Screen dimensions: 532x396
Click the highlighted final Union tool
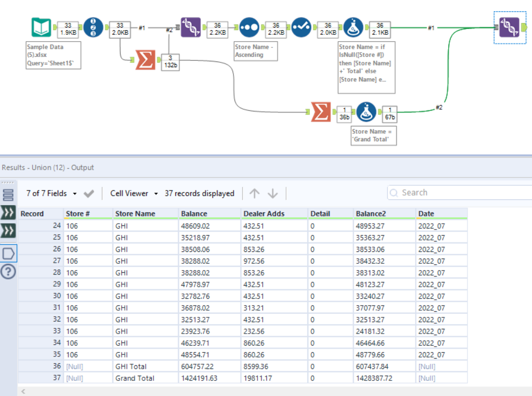[x=509, y=27]
